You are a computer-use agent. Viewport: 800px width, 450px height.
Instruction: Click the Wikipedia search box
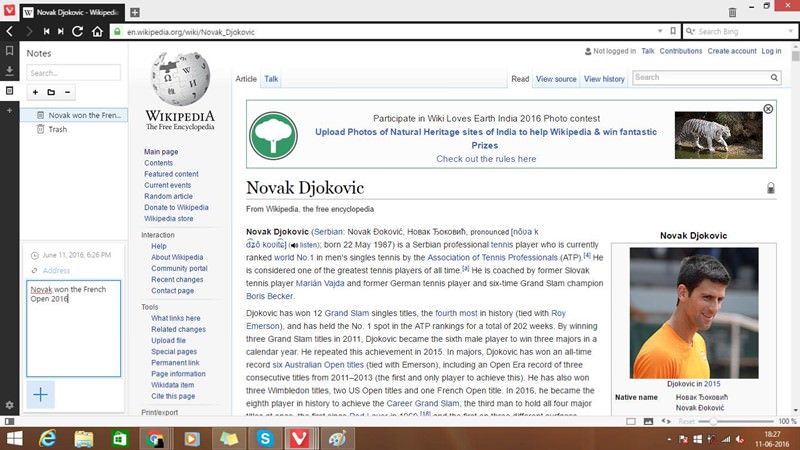pos(701,78)
